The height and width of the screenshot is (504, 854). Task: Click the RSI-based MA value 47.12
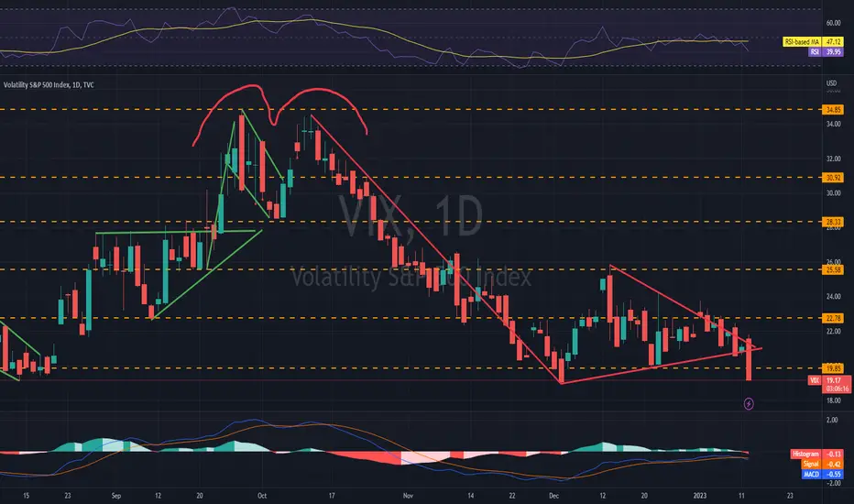pyautogui.click(x=833, y=41)
